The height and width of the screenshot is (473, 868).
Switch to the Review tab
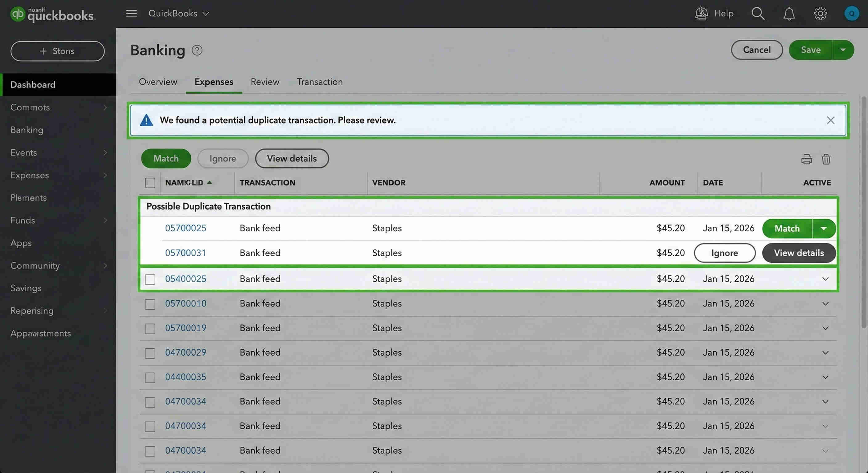click(x=265, y=82)
